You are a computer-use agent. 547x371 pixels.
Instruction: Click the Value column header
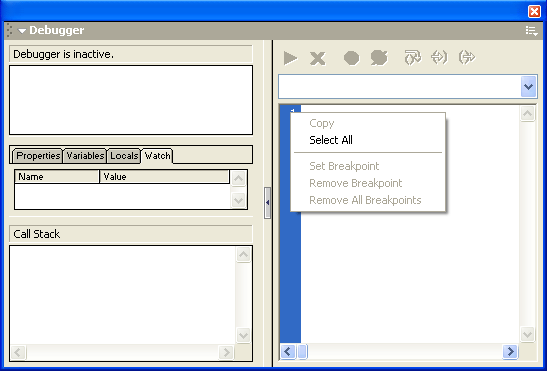pyautogui.click(x=165, y=177)
